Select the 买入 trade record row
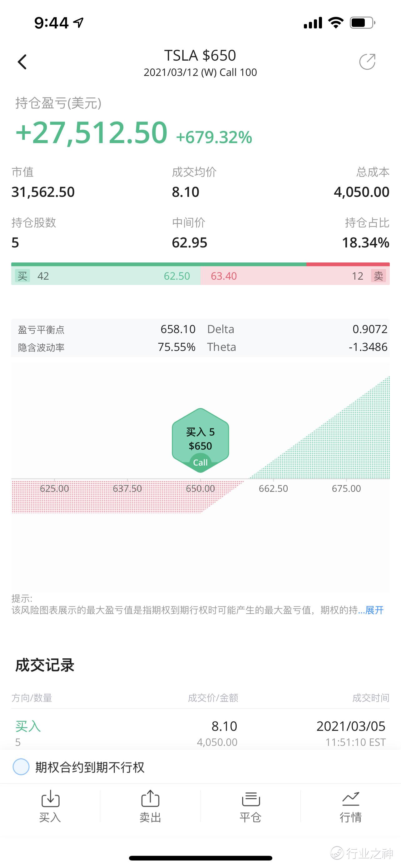 click(x=200, y=732)
